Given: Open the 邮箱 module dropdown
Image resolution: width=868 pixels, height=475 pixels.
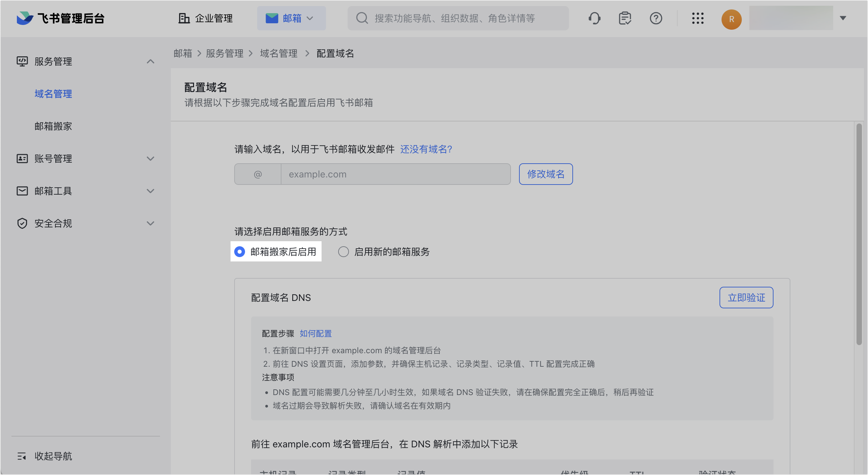Looking at the screenshot, I should (x=291, y=18).
